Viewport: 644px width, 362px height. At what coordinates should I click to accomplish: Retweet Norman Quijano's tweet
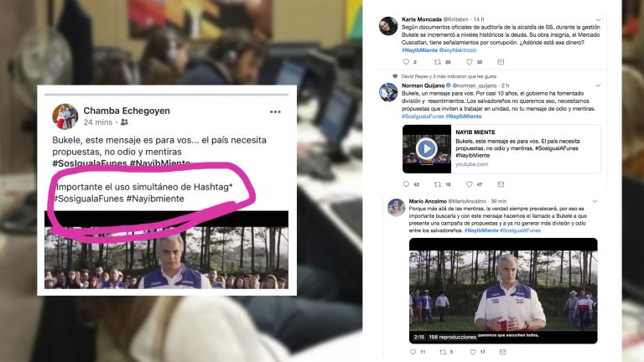(438, 184)
